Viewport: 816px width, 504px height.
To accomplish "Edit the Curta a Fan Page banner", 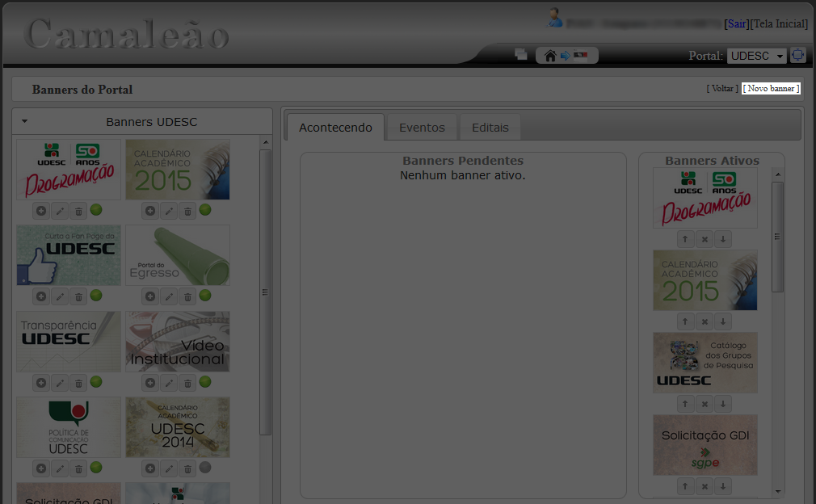I will [60, 296].
